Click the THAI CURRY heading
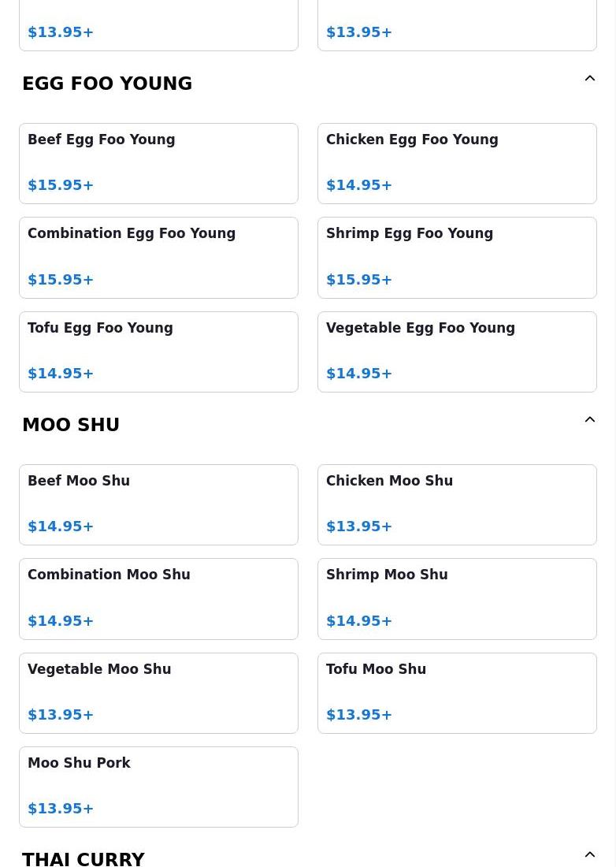The height and width of the screenshot is (867, 616). click(83, 858)
